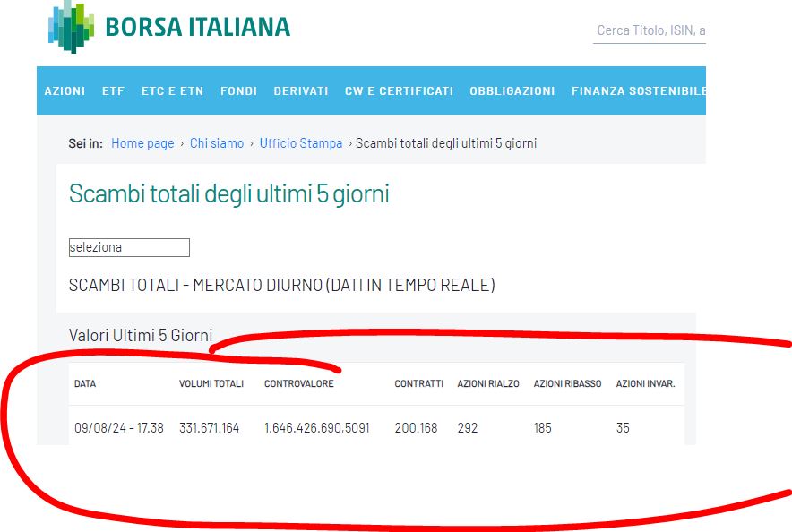
Task: Select the azioni invariate value 35
Action: click(623, 428)
